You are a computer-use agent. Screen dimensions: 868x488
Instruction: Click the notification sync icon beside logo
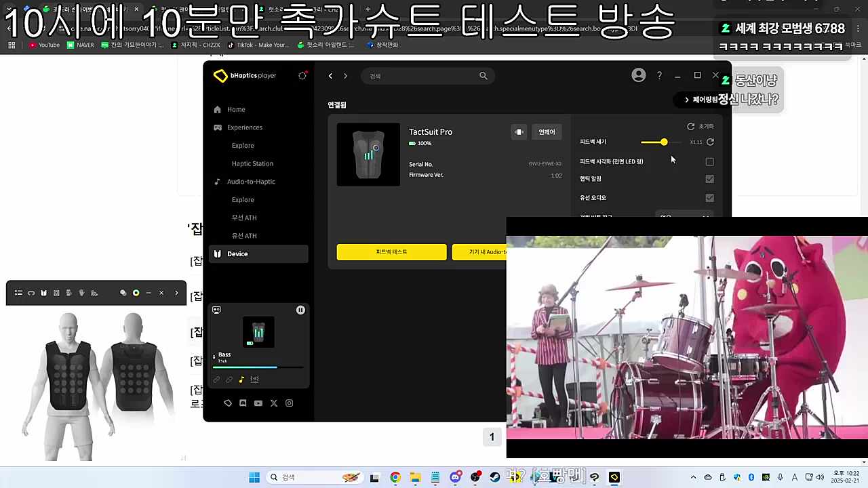click(x=302, y=75)
